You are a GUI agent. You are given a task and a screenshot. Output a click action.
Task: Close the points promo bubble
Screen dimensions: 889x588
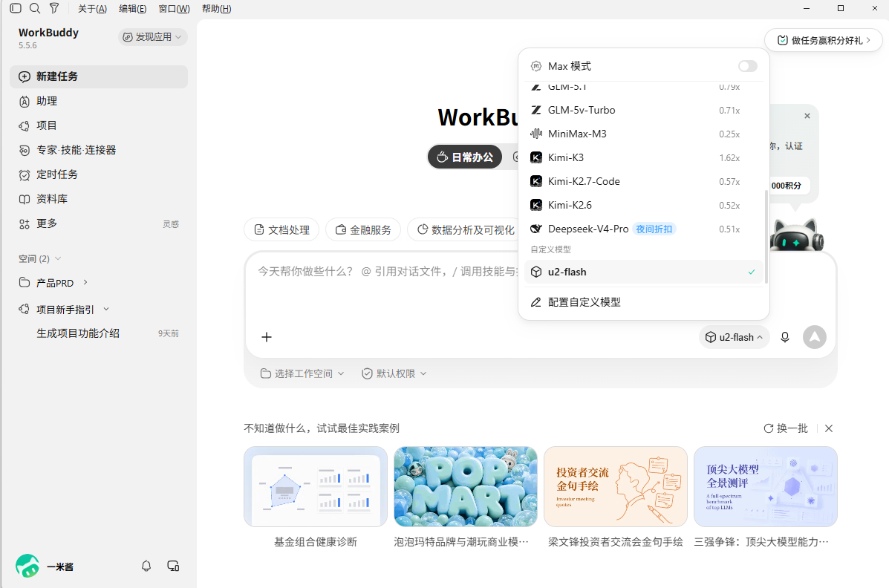807,116
